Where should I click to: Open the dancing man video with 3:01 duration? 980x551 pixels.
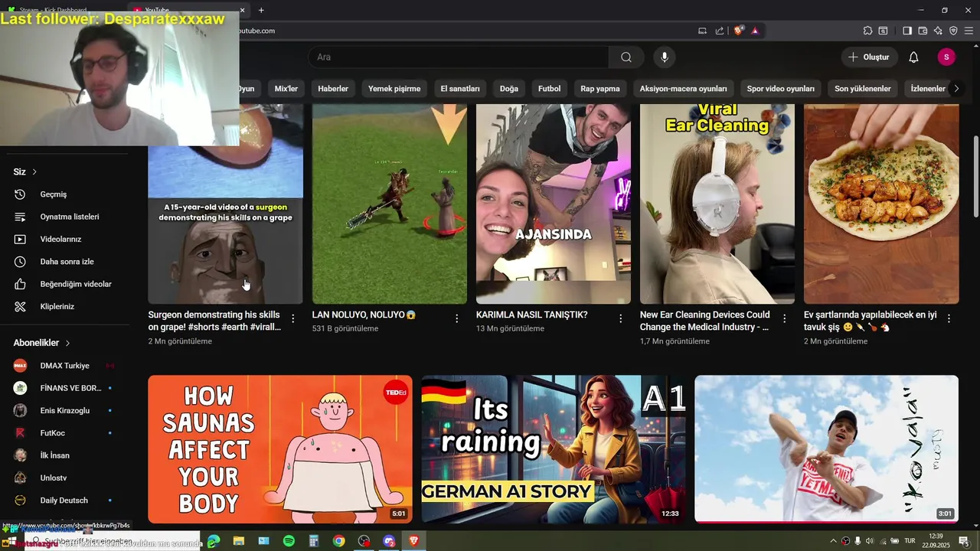click(x=826, y=448)
